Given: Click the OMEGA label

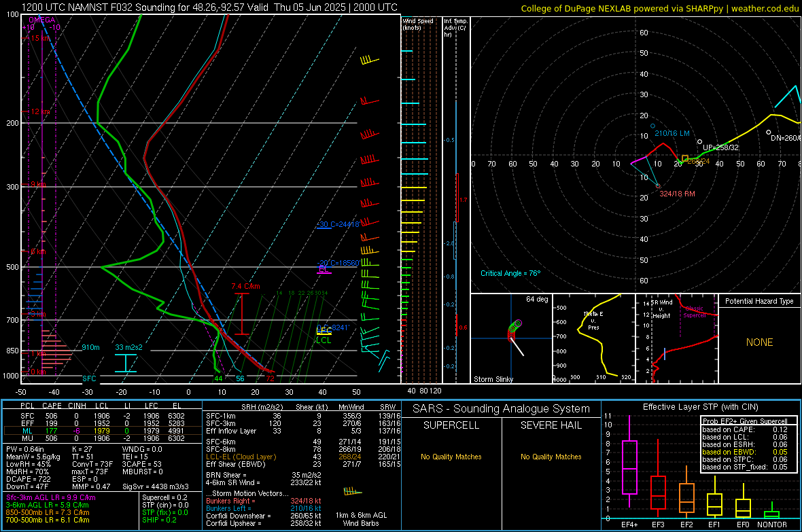Looking at the screenshot, I should click(42, 20).
